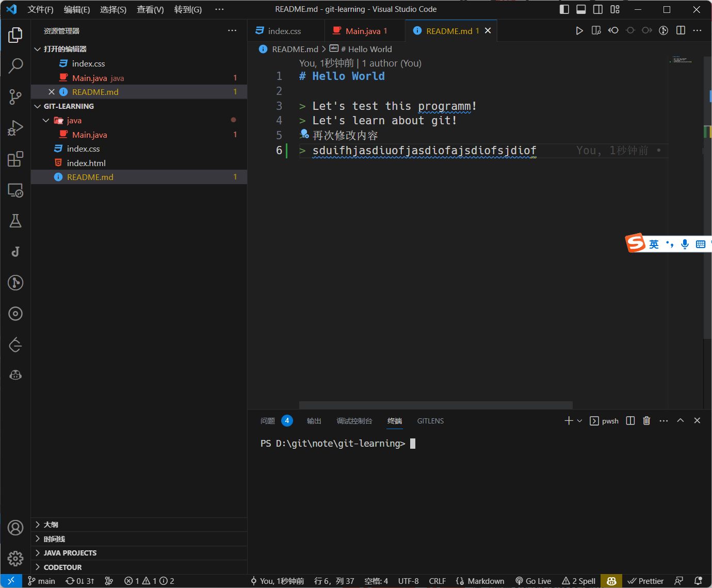
Task: Click the main branch in status bar
Action: [x=42, y=581]
